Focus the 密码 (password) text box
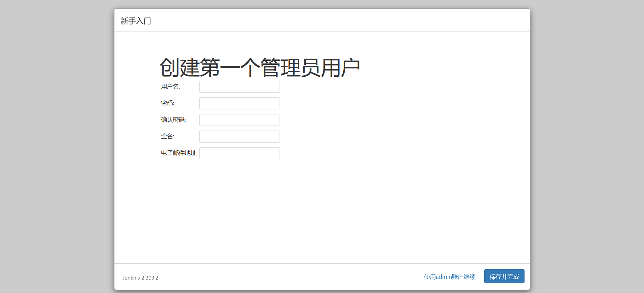This screenshot has height=293, width=644. [x=239, y=103]
